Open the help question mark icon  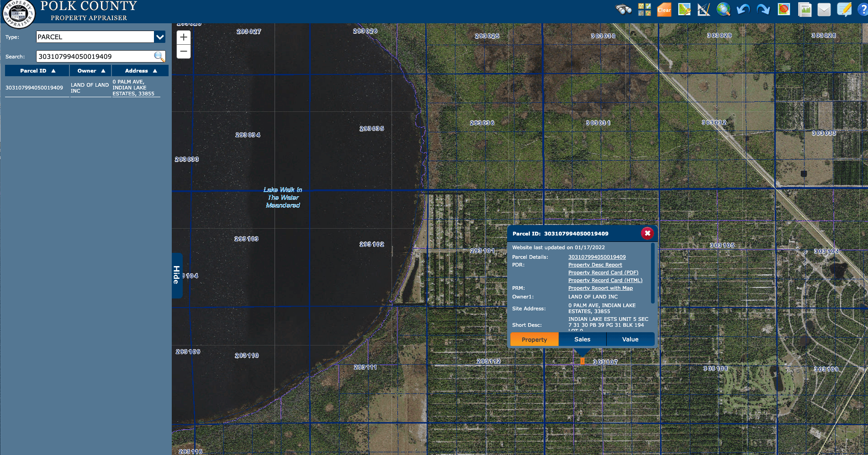(x=863, y=10)
